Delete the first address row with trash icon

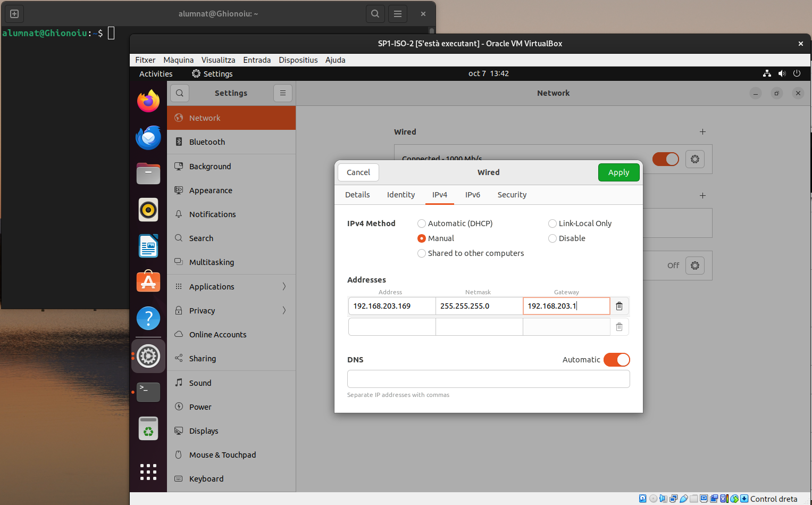[x=619, y=306]
